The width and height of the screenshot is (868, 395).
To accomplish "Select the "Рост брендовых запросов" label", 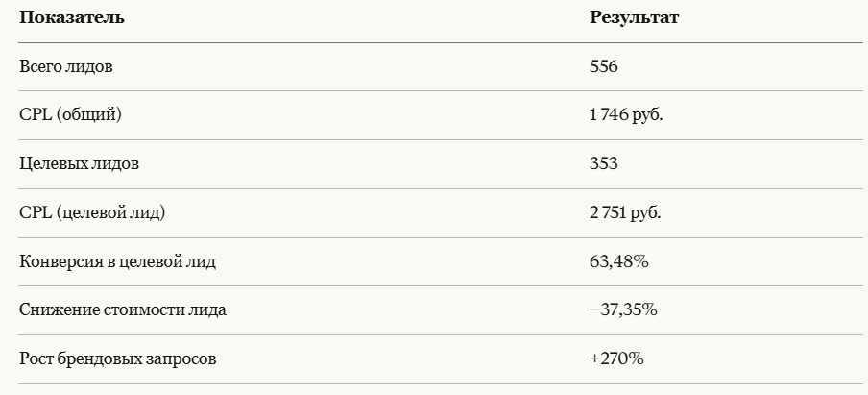I will (x=118, y=358).
